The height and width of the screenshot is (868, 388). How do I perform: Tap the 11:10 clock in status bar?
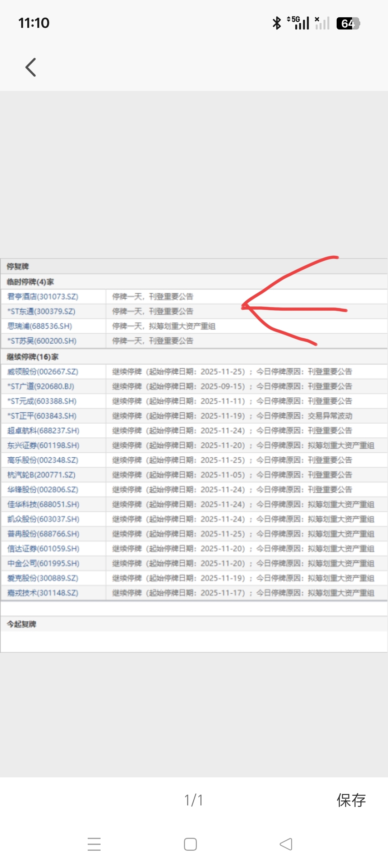point(34,23)
